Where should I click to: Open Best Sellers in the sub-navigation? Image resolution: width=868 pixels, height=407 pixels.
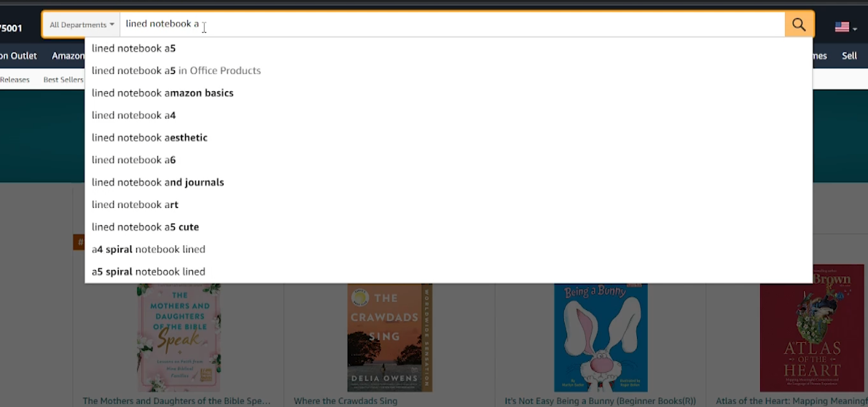63,80
